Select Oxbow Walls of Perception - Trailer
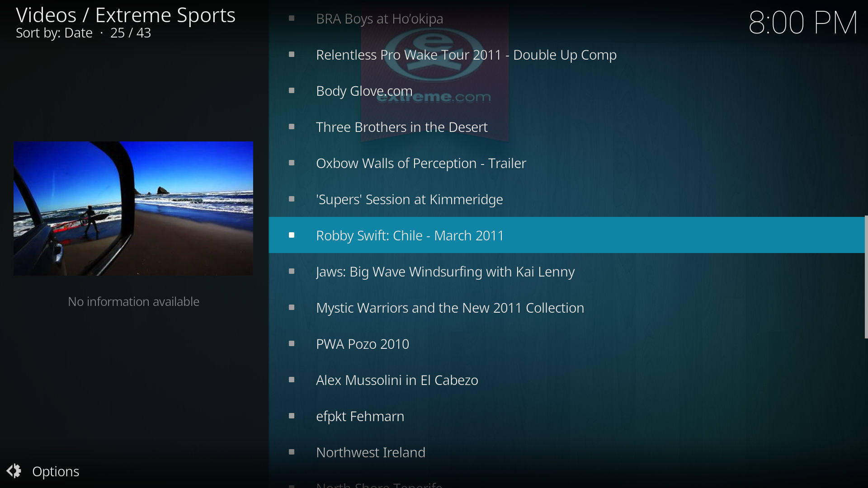Screen dimensions: 868x488 [420, 163]
